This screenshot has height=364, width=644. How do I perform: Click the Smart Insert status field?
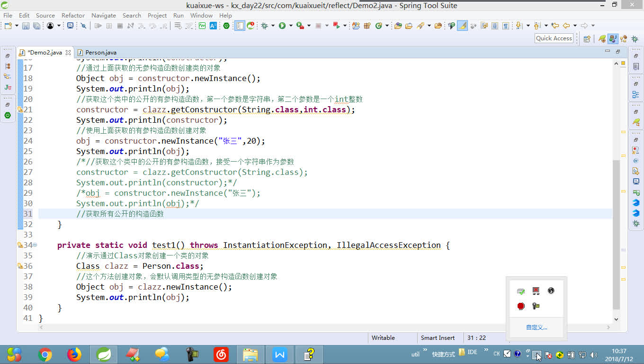pos(438,338)
